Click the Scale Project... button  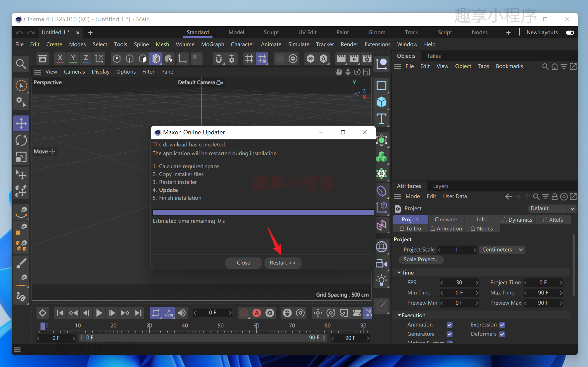click(421, 259)
